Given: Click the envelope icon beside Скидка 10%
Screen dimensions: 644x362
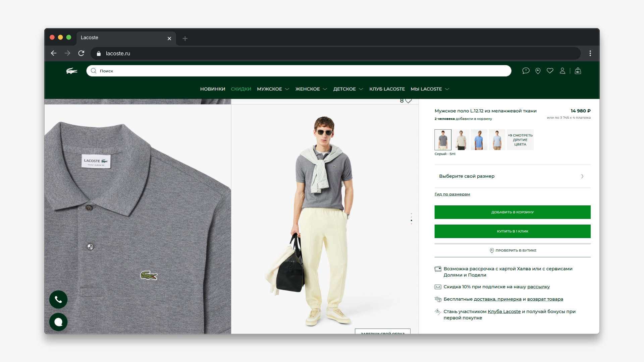Looking at the screenshot, I should click(x=438, y=287).
